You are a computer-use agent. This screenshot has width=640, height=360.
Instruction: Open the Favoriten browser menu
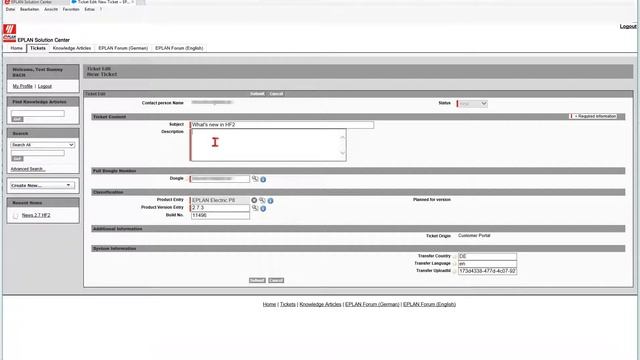[x=71, y=9]
